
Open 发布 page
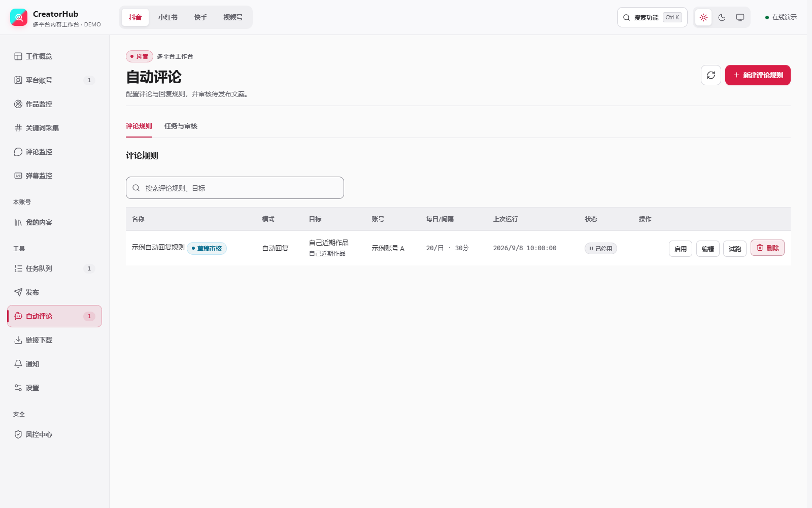click(54, 292)
